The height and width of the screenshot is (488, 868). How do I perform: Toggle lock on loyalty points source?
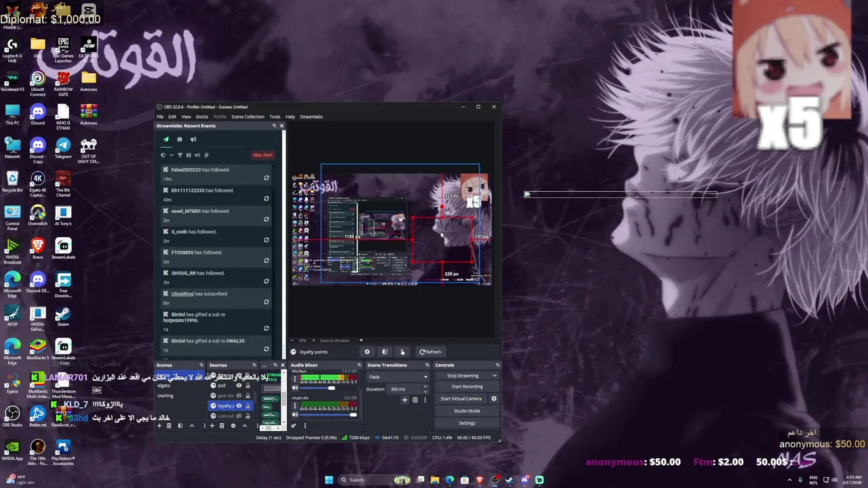pos(248,405)
